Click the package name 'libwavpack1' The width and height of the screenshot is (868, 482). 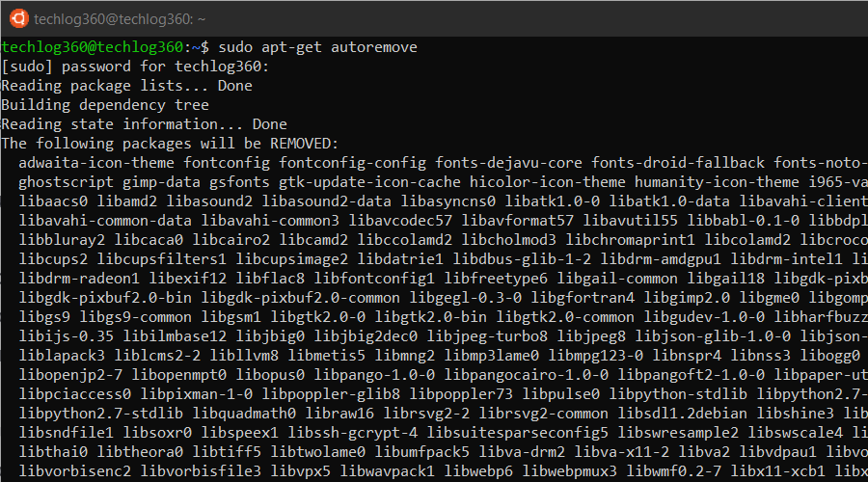coord(387,472)
